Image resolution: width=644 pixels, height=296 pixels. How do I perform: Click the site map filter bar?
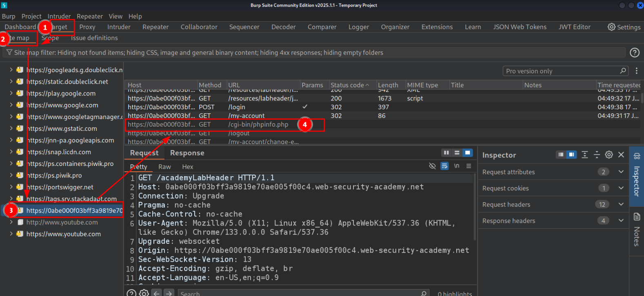(314, 53)
